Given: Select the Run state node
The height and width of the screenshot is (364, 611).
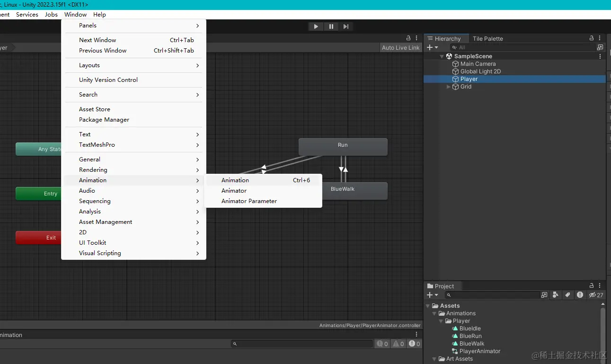Looking at the screenshot, I should (343, 147).
